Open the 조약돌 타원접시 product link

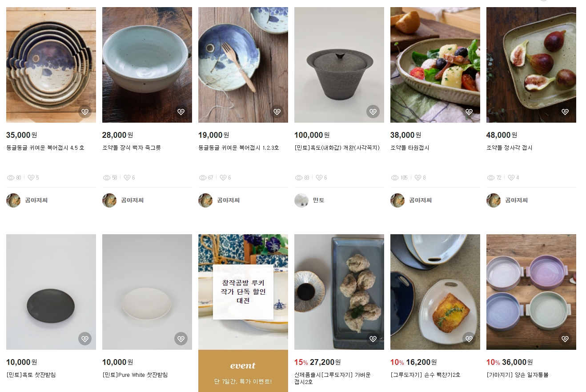[410, 148]
